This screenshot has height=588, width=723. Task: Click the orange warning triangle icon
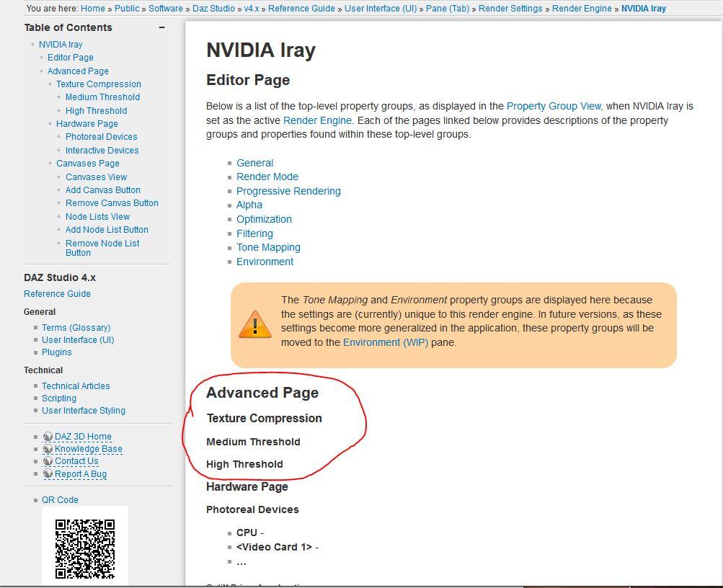coord(255,324)
